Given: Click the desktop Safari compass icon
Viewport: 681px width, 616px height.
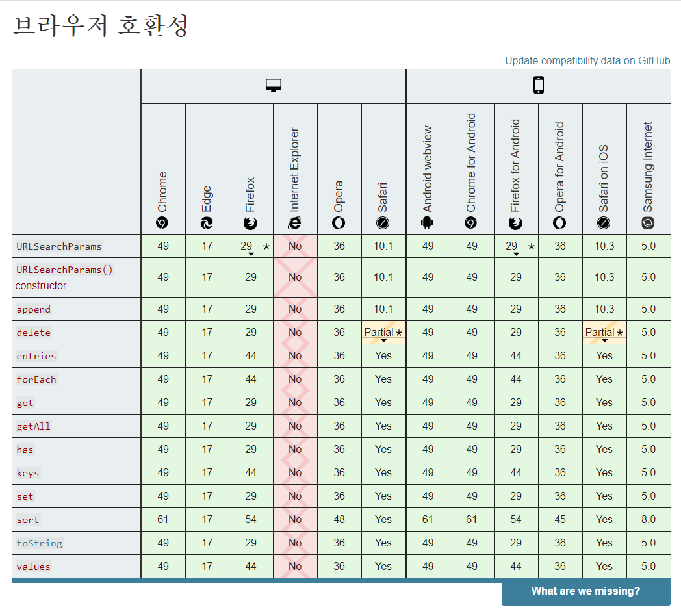Looking at the screenshot, I should tap(383, 224).
